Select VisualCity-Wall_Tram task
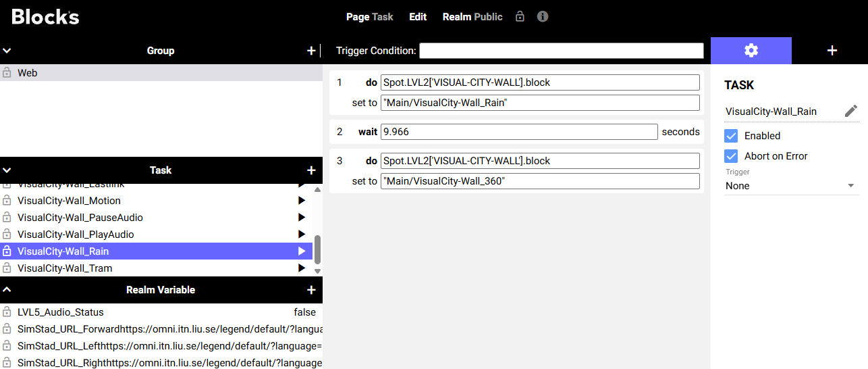 point(156,268)
